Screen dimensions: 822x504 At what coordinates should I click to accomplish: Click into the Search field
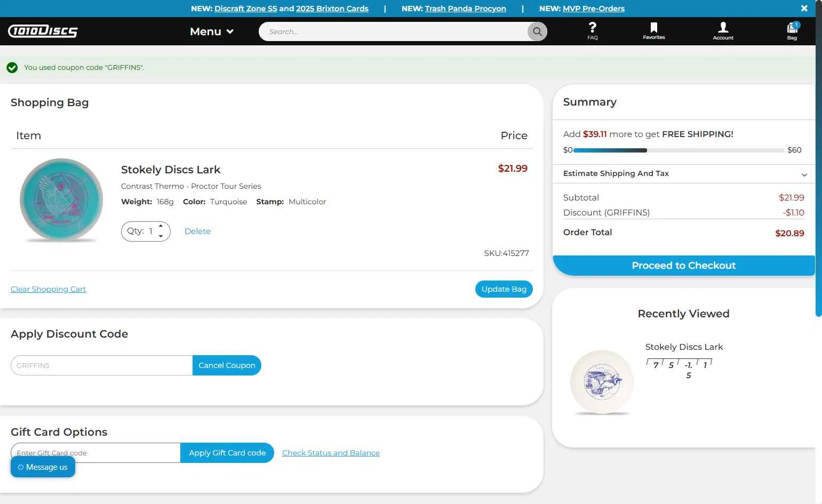395,31
